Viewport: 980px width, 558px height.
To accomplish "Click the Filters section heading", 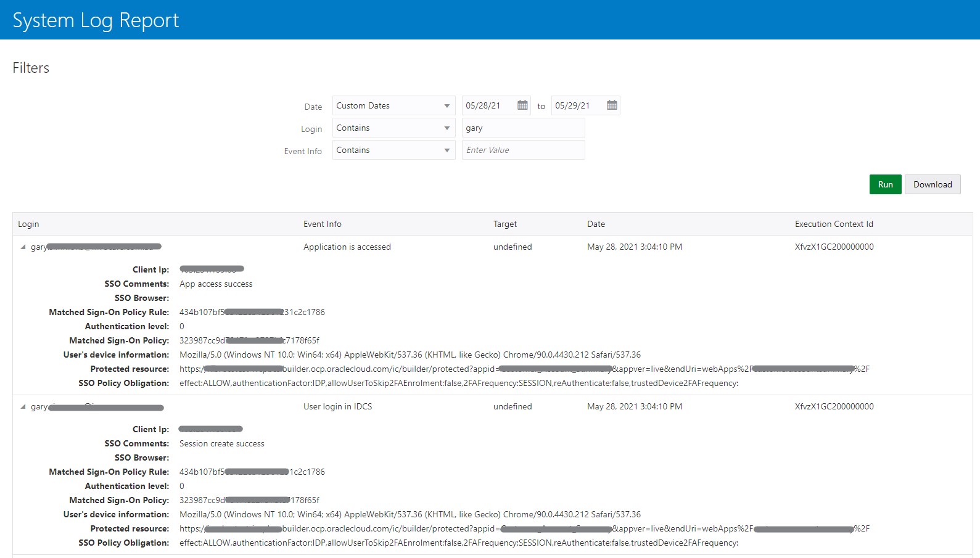I will tap(31, 68).
